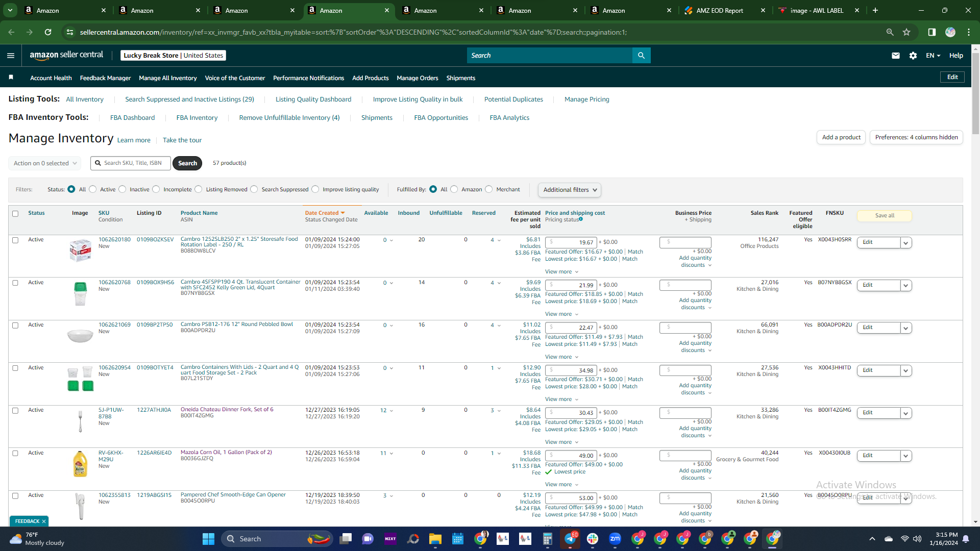The height and width of the screenshot is (551, 980).
Task: Open Slack from the taskbar
Action: click(x=593, y=539)
